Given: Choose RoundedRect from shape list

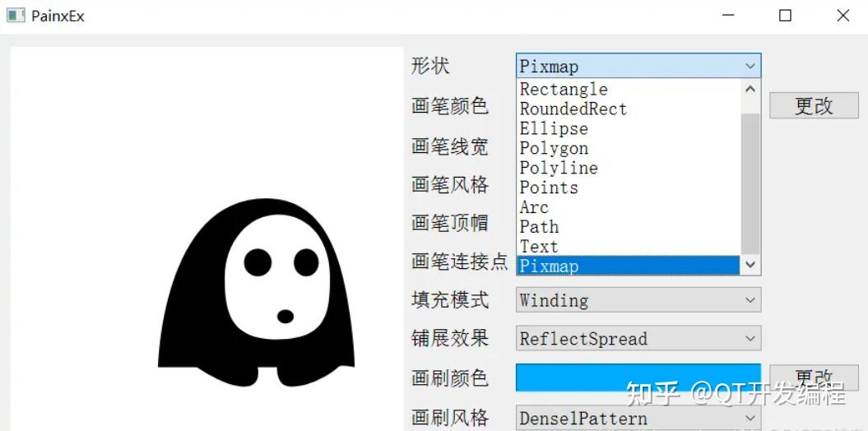Looking at the screenshot, I should 629,109.
